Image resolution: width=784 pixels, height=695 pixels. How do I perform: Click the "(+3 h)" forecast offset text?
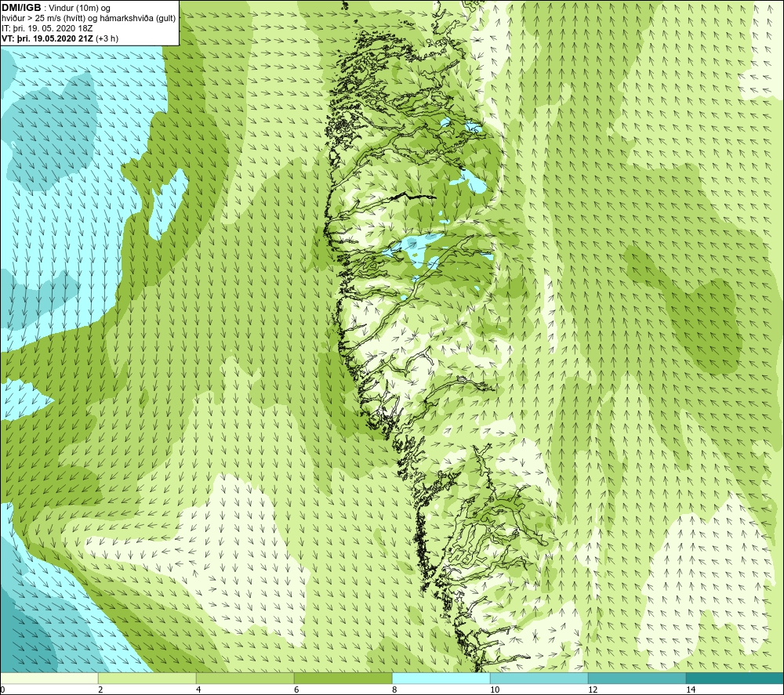(107, 38)
